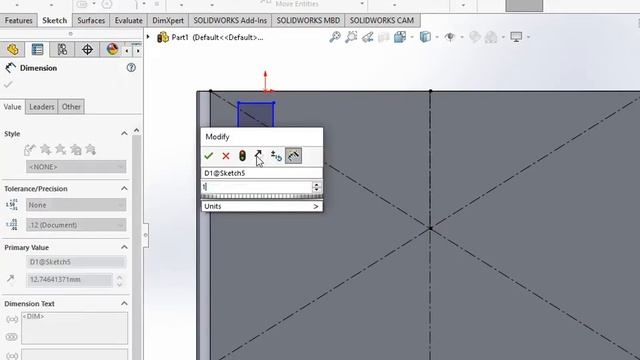This screenshot has width=640, height=360.
Task: Switch to the Other tab
Action: (x=71, y=107)
